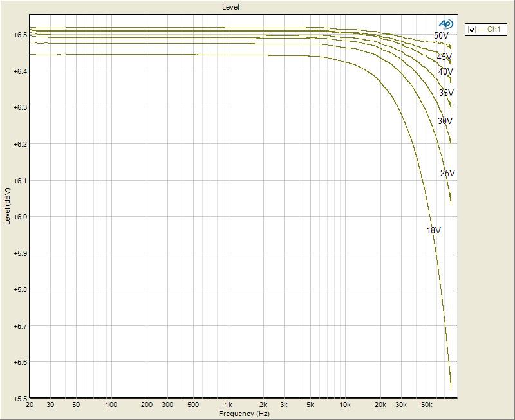Screen dimensions: 515x420
Task: Click the 45V curve annotation
Action: [x=444, y=57]
